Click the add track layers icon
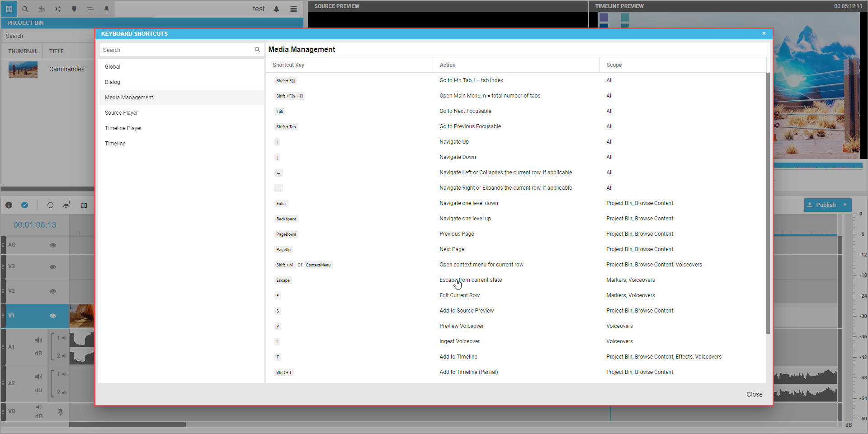Screen dimensions: 868x434 pos(67,205)
